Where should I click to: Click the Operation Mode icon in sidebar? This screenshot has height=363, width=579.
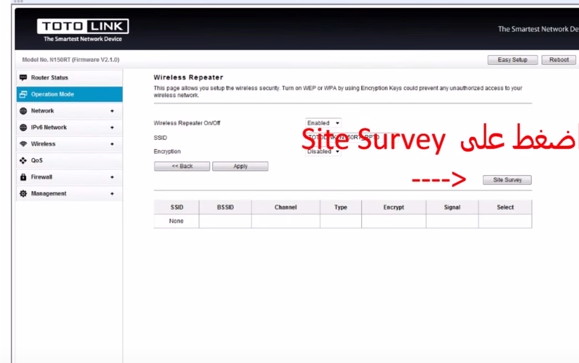click(23, 94)
